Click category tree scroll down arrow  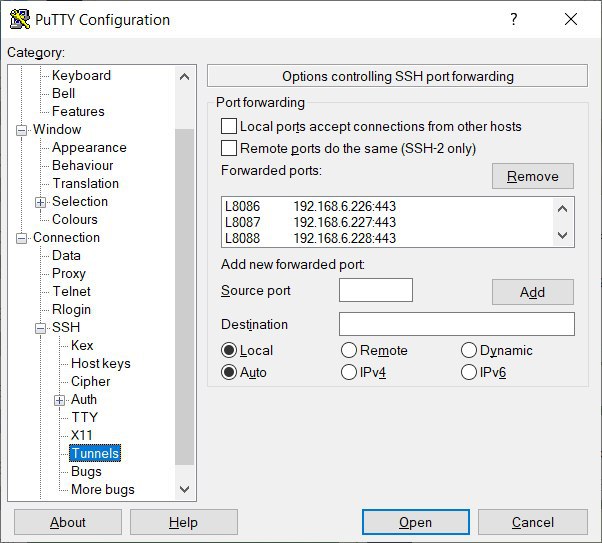pos(184,489)
